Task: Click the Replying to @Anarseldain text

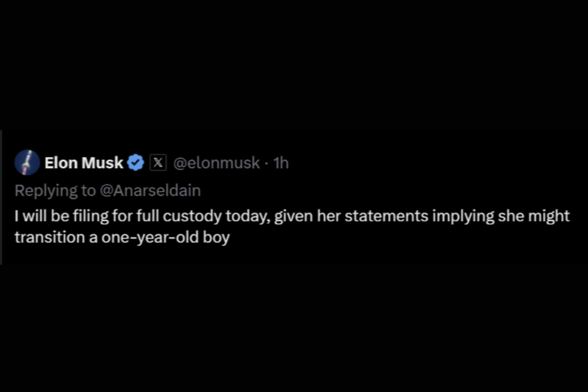Action: click(107, 190)
